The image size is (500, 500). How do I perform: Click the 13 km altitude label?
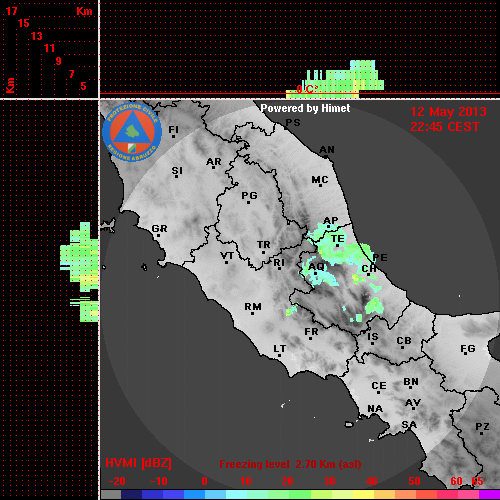pos(37,36)
